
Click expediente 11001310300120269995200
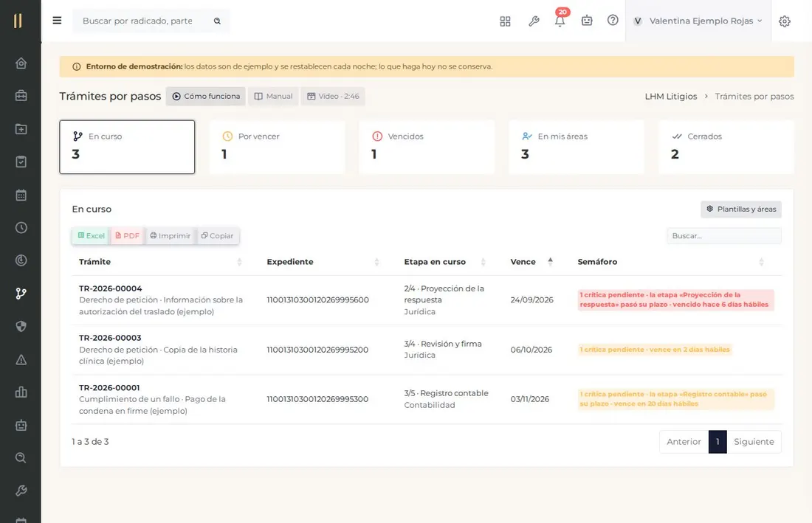(x=317, y=350)
